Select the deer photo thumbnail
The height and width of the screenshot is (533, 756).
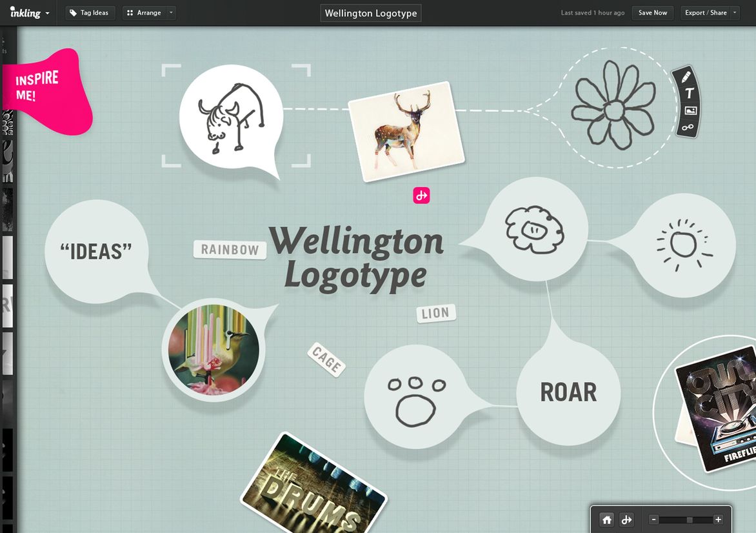point(406,131)
